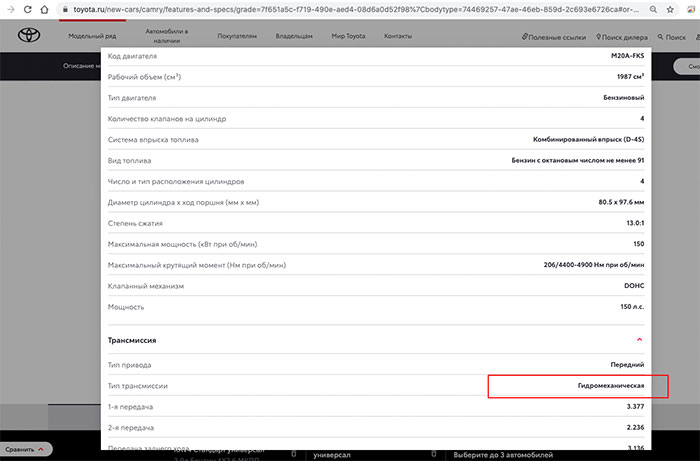Screen dimensions: 700x461
Task: Collapse the Трансмиссия section chevron
Action: tap(639, 340)
